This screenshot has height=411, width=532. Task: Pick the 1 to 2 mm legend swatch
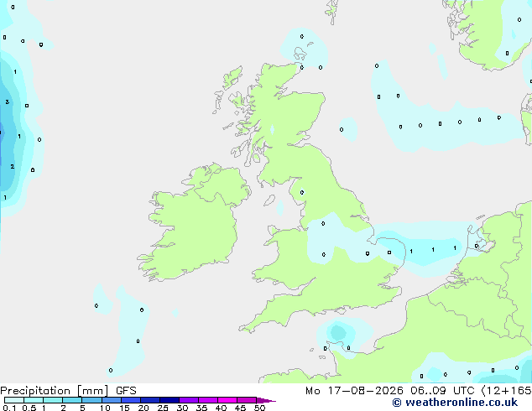pyautogui.click(x=53, y=400)
